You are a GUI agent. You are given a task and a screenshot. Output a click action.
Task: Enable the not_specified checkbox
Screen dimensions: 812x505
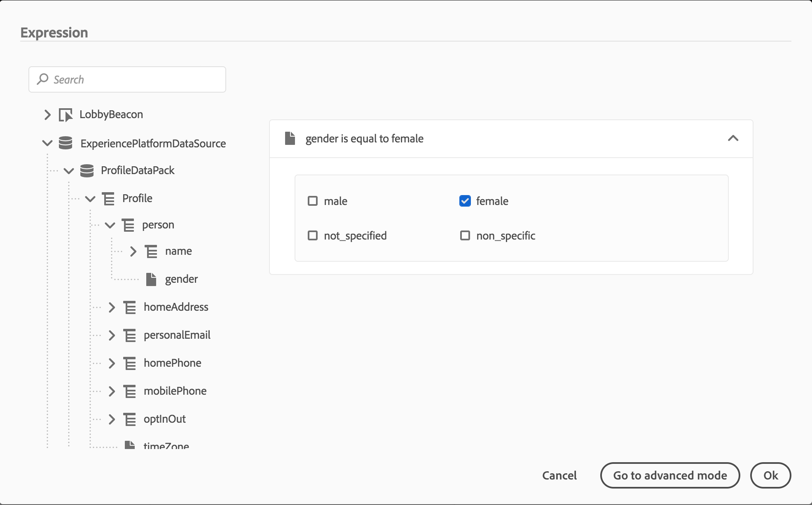[313, 235]
